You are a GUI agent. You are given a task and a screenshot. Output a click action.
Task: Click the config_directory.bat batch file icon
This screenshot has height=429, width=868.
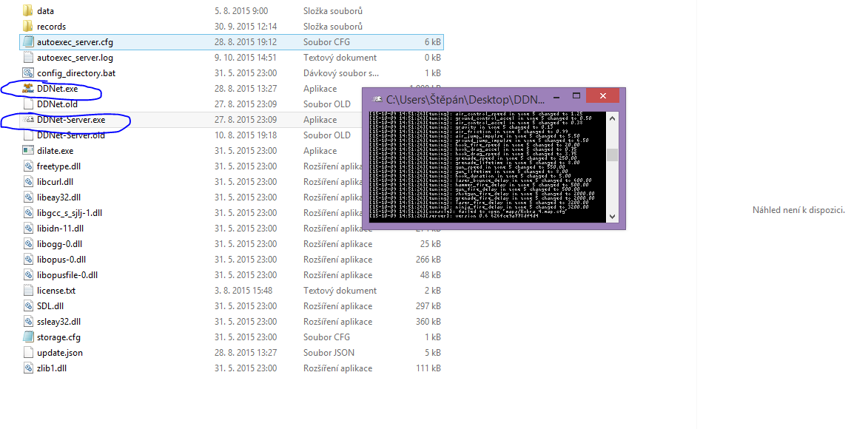point(28,73)
